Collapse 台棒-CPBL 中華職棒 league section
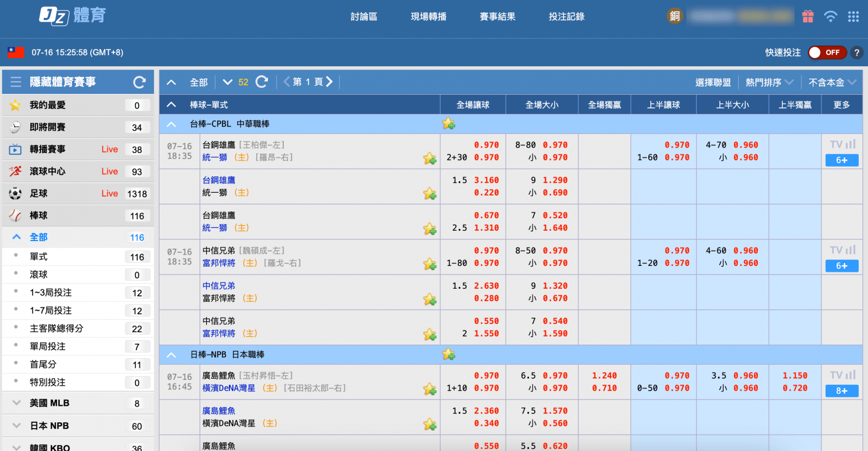This screenshot has height=451, width=868. click(x=171, y=124)
